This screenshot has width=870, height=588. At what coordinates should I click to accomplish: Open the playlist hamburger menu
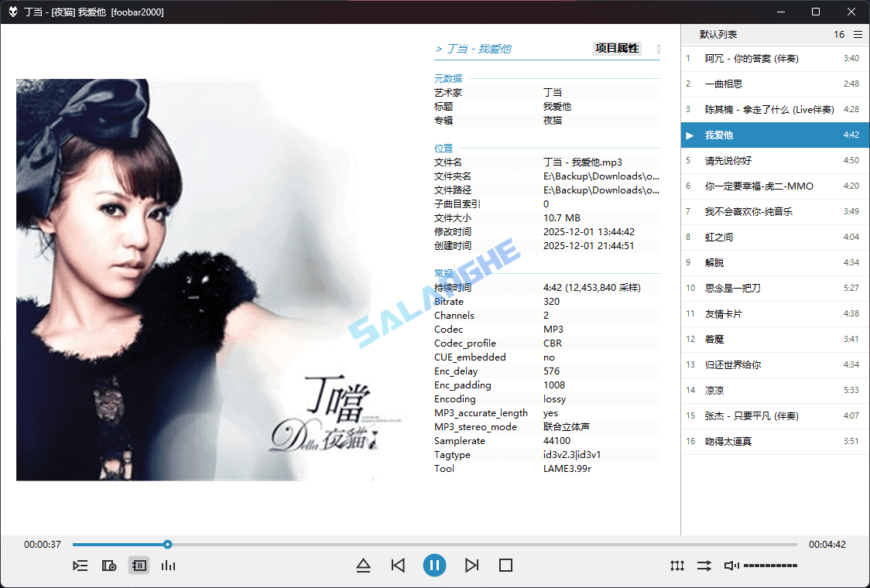click(x=858, y=34)
